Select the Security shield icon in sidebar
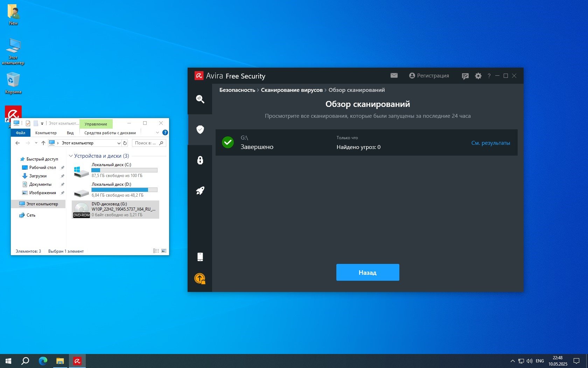Image resolution: width=588 pixels, height=368 pixels. pos(200,130)
